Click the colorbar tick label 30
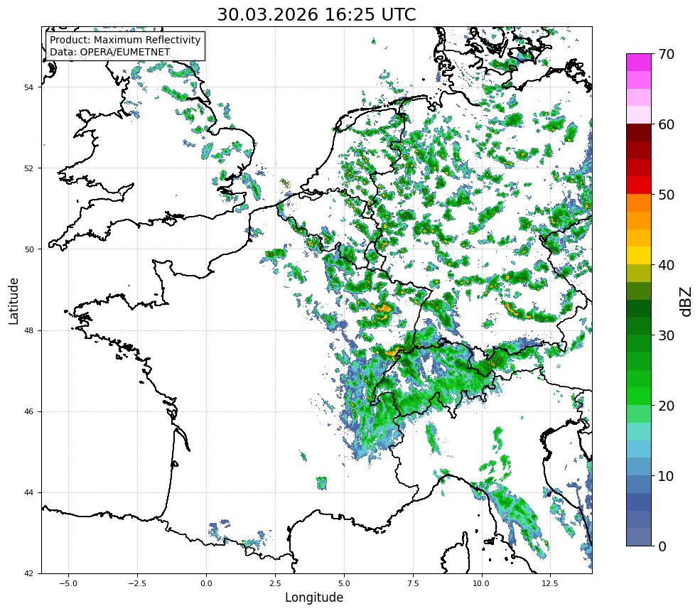Viewport: 700px width, 611px height. [x=666, y=335]
